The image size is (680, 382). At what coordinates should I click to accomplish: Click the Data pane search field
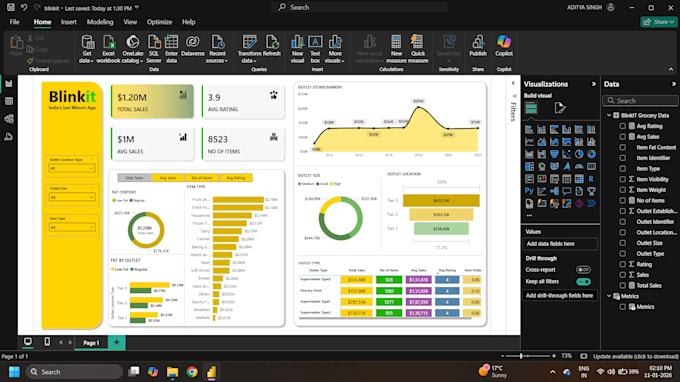640,101
